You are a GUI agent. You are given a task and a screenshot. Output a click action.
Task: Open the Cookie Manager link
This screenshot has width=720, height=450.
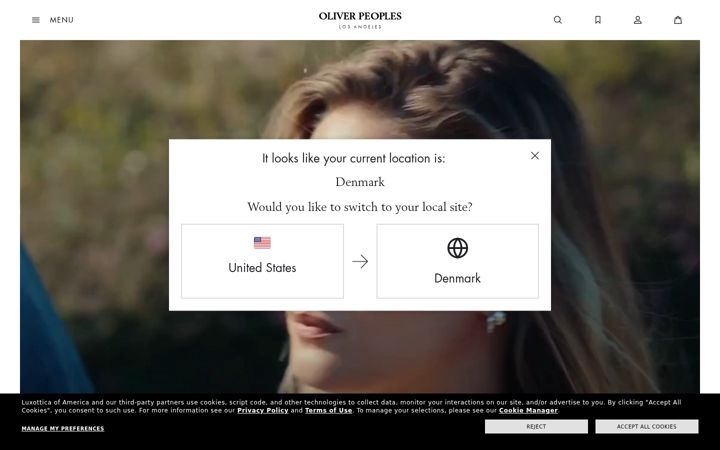[528, 411]
